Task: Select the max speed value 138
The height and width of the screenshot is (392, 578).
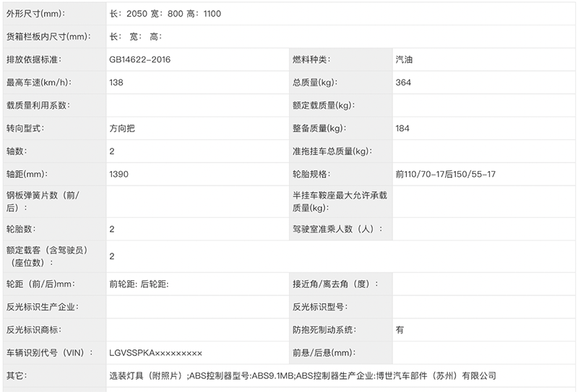Action: point(116,82)
